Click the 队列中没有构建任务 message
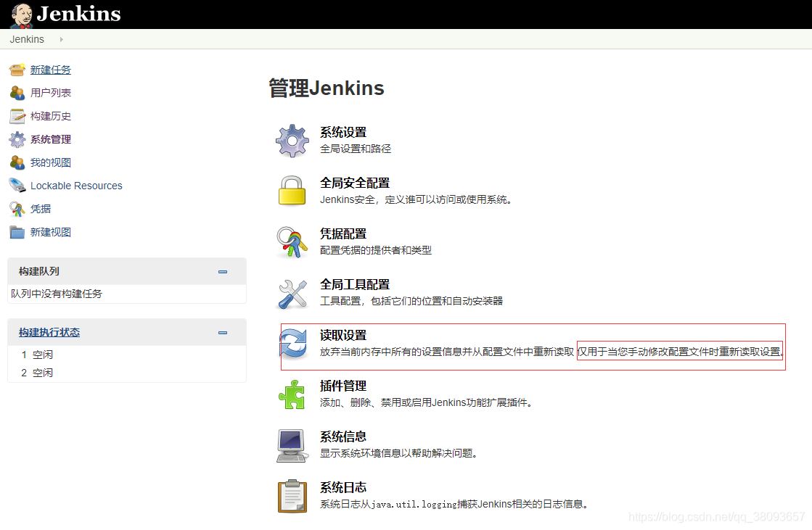Viewport: 812px width, 530px height. (x=57, y=294)
